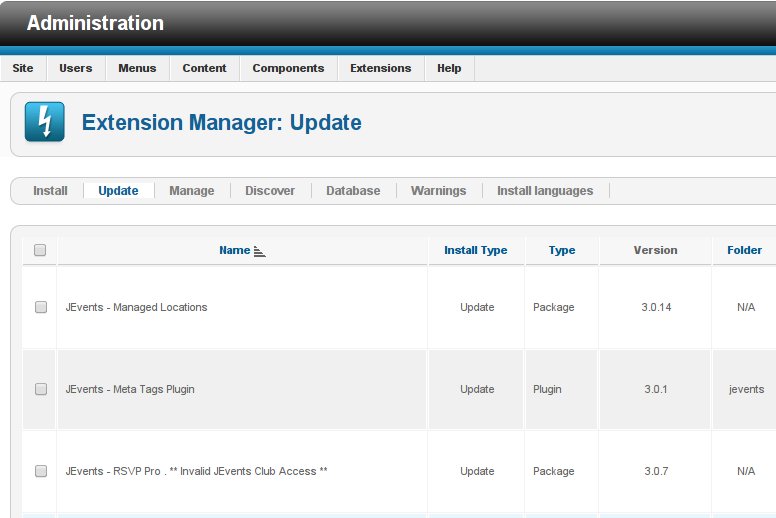View the Warnings tab
Viewport: 776px width, 518px height.
coord(438,190)
